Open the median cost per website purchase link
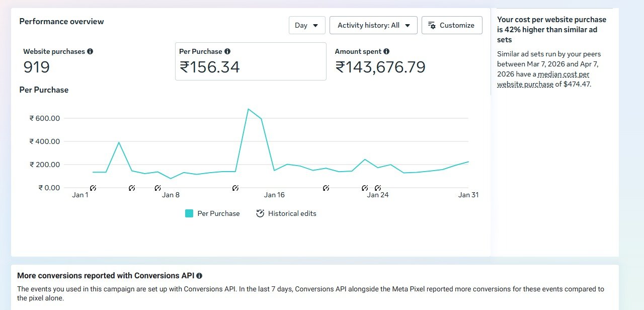 pyautogui.click(x=543, y=80)
